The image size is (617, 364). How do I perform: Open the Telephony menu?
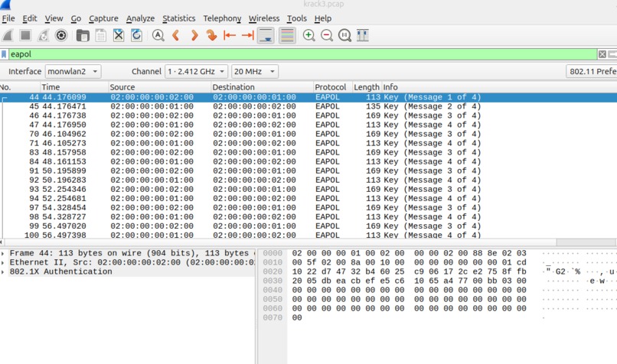[x=222, y=18]
